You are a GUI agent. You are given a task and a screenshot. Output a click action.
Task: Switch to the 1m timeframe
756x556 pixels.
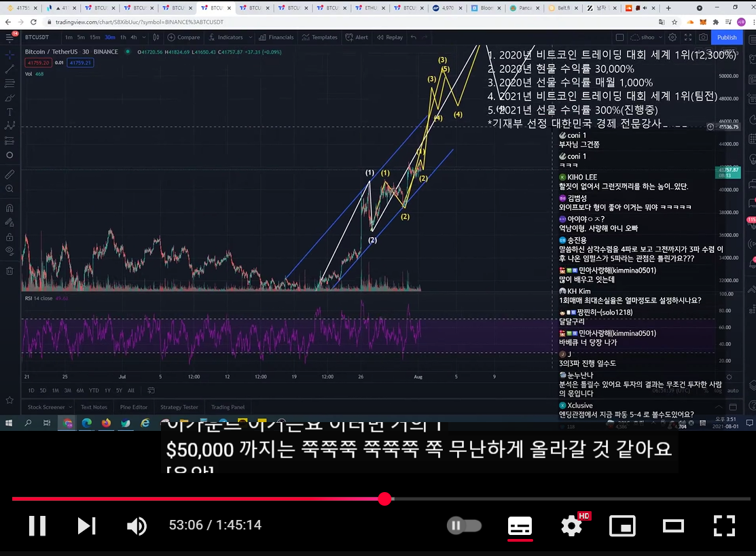pyautogui.click(x=69, y=37)
